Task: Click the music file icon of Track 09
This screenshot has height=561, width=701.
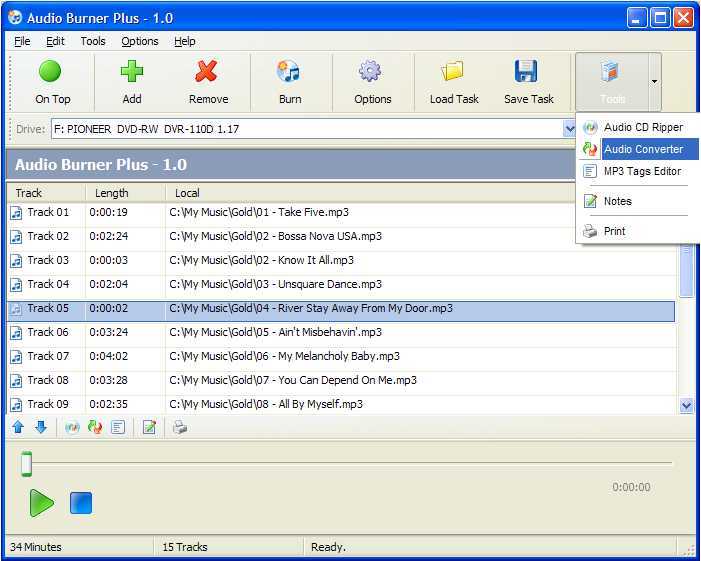Action: tap(16, 405)
